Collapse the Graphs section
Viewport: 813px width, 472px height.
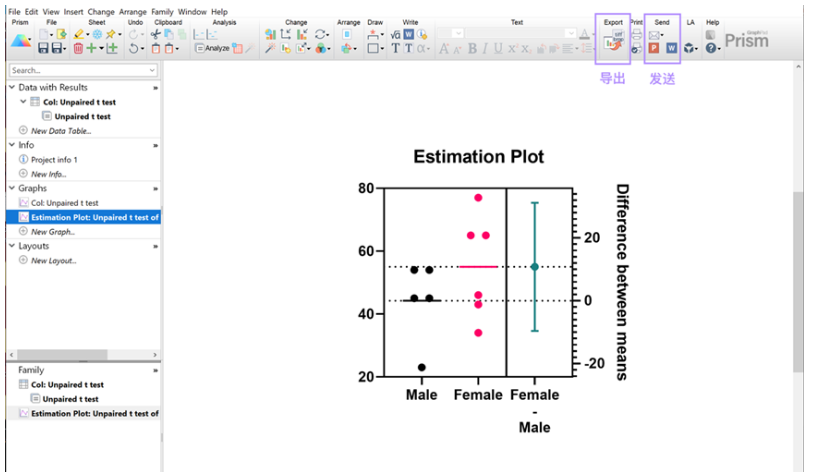[x=12, y=188]
